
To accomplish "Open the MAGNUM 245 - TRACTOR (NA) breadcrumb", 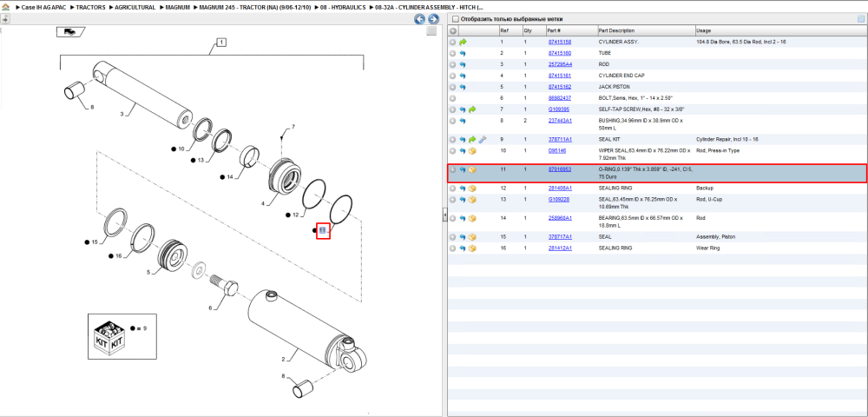I will tap(256, 8).
